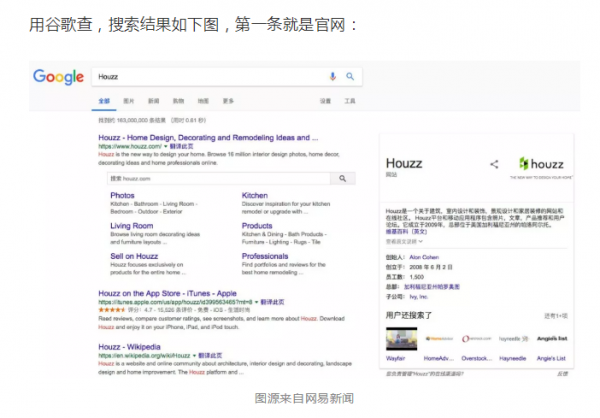Image resolution: width=600 pixels, height=418 pixels.
Task: Open the Wayfair text link
Action: click(395, 358)
